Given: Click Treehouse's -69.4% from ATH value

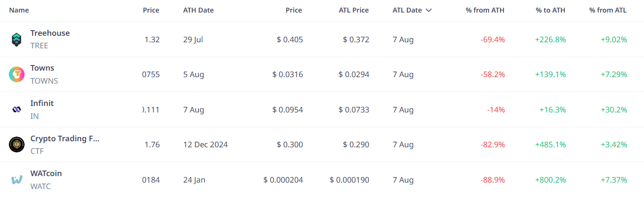Looking at the screenshot, I should coord(493,39).
